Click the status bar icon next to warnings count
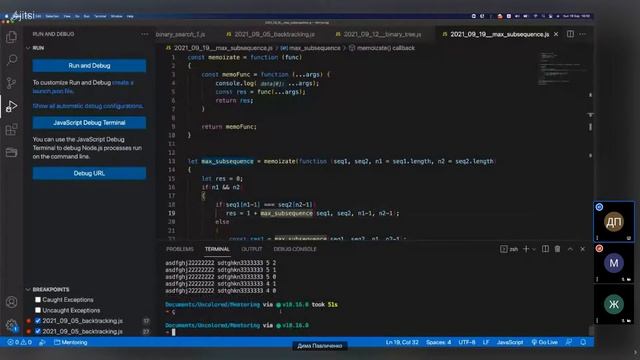 tap(42, 342)
